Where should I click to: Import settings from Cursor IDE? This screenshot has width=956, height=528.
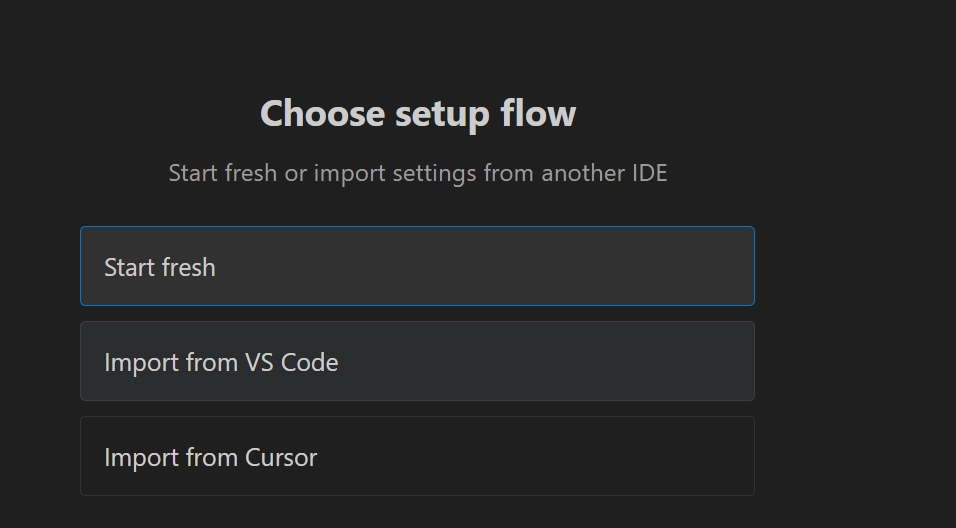[417, 456]
